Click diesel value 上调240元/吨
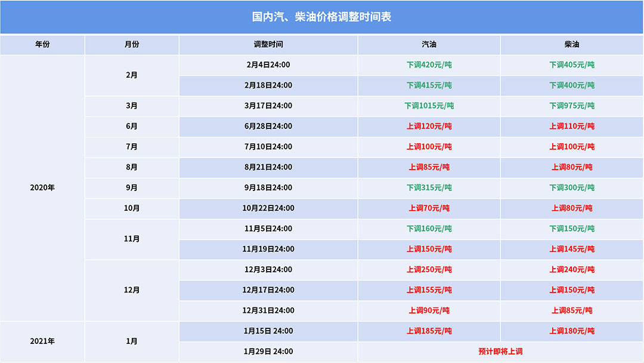The width and height of the screenshot is (644, 363). [x=572, y=270]
